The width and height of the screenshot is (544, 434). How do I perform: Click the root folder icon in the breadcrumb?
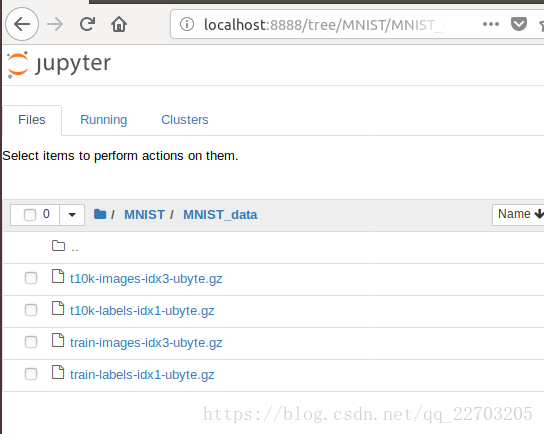coord(100,214)
